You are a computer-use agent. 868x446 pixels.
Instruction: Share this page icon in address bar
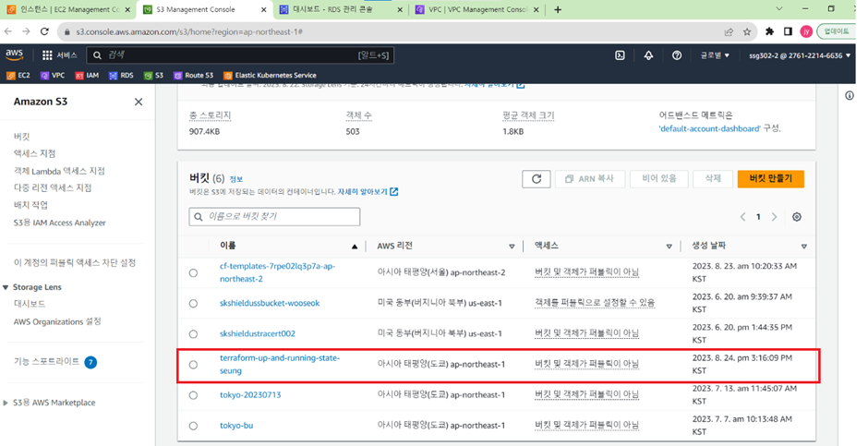click(x=729, y=32)
